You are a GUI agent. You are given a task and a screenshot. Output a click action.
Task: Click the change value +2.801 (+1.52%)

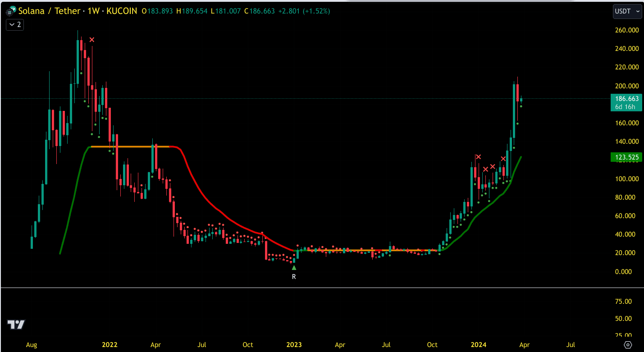304,11
